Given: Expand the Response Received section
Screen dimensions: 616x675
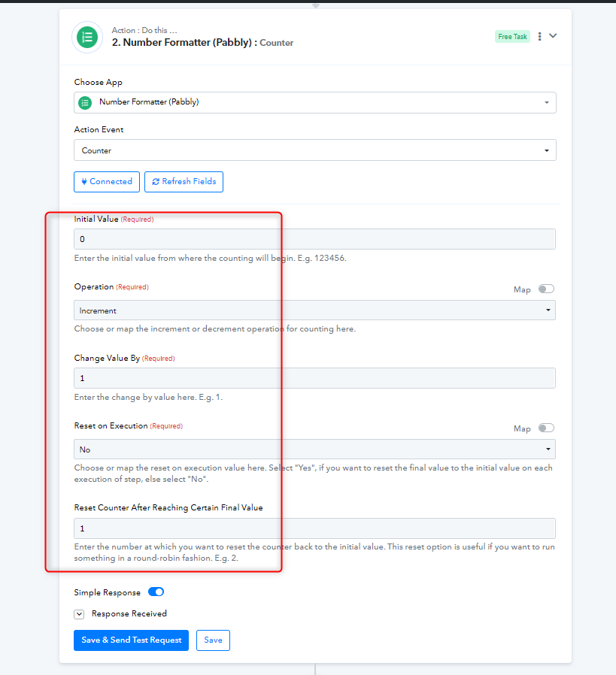Looking at the screenshot, I should (x=79, y=614).
